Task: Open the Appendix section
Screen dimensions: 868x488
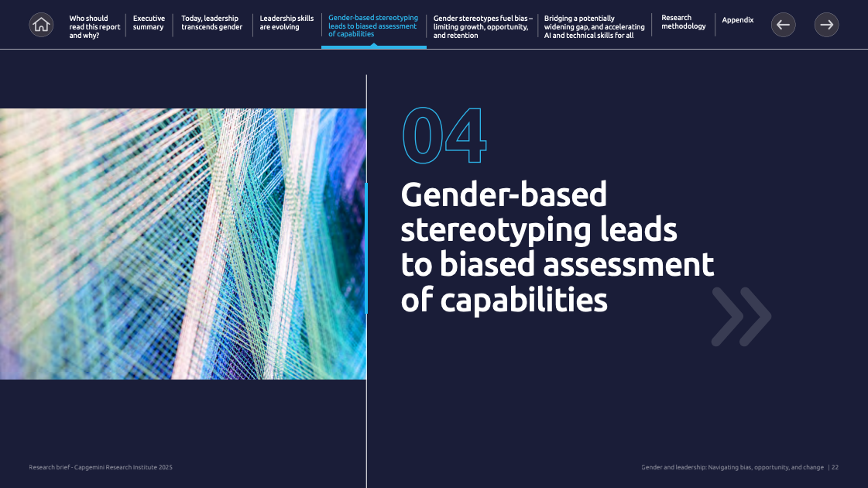Action: point(737,20)
